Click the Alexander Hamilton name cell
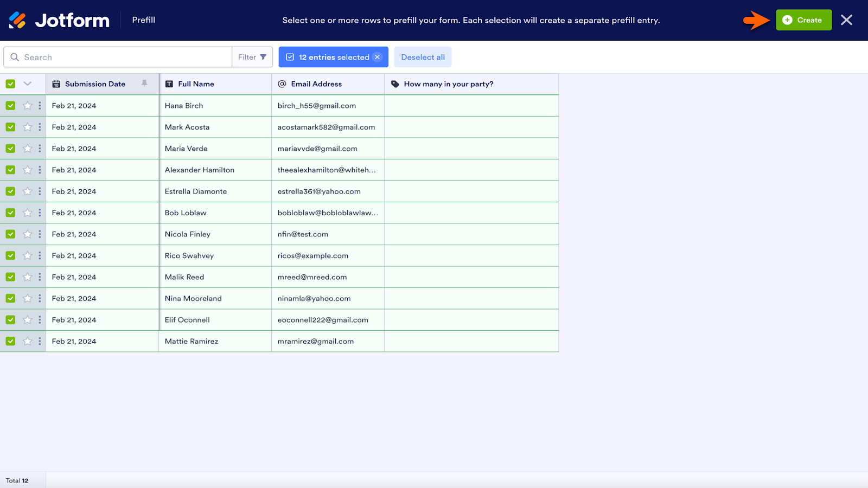The width and height of the screenshot is (868, 488). click(x=215, y=170)
